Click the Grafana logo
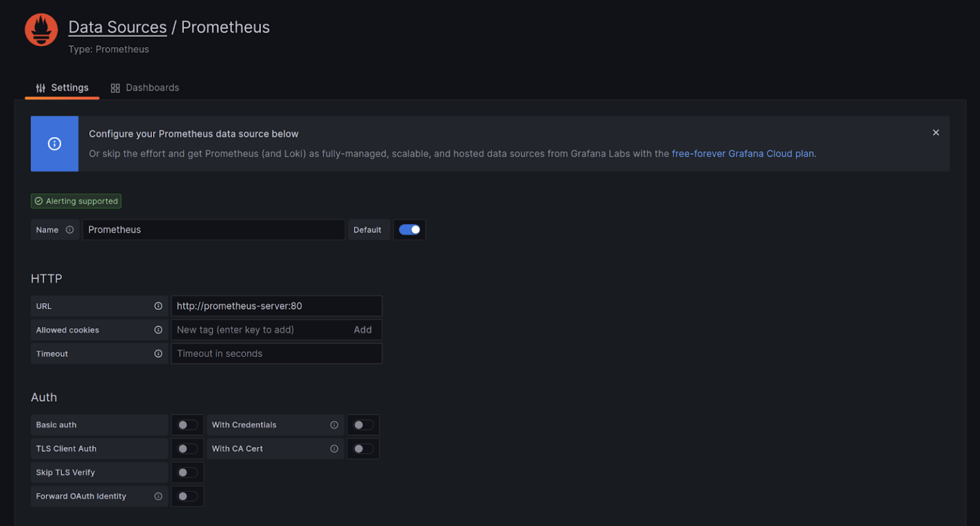Image resolution: width=980 pixels, height=526 pixels. point(41,29)
